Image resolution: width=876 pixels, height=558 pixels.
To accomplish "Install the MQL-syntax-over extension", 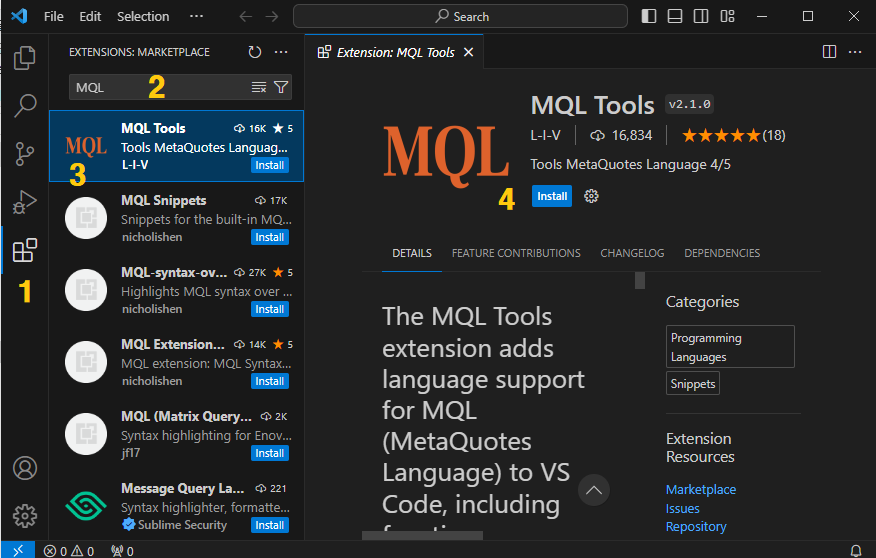I will pyautogui.click(x=270, y=309).
